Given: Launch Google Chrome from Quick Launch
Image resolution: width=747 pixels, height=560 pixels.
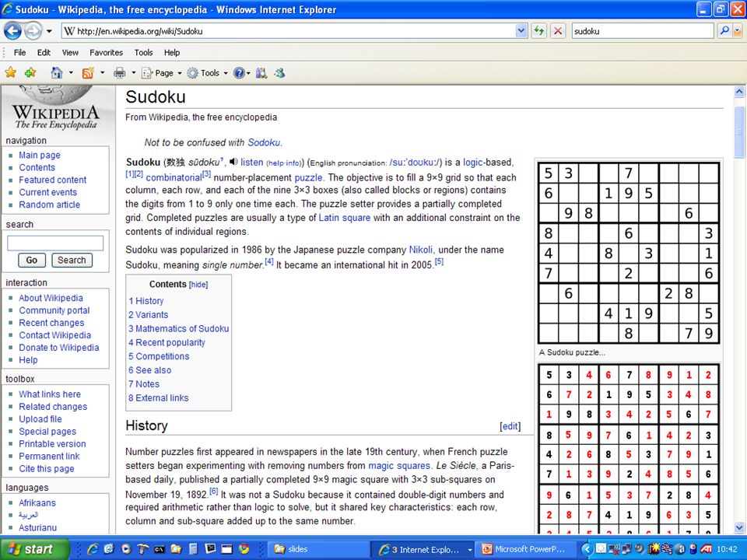Looking at the screenshot, I should point(244,549).
